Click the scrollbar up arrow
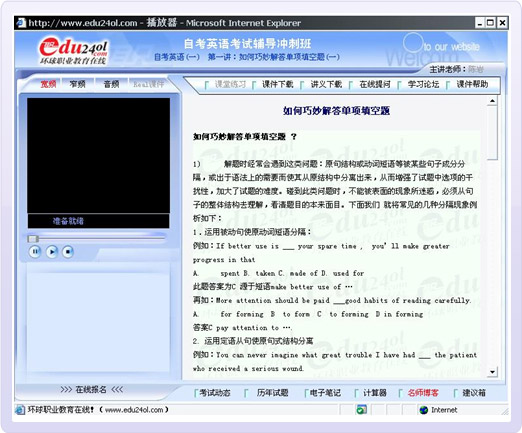This screenshot has height=433, width=522. (492, 101)
